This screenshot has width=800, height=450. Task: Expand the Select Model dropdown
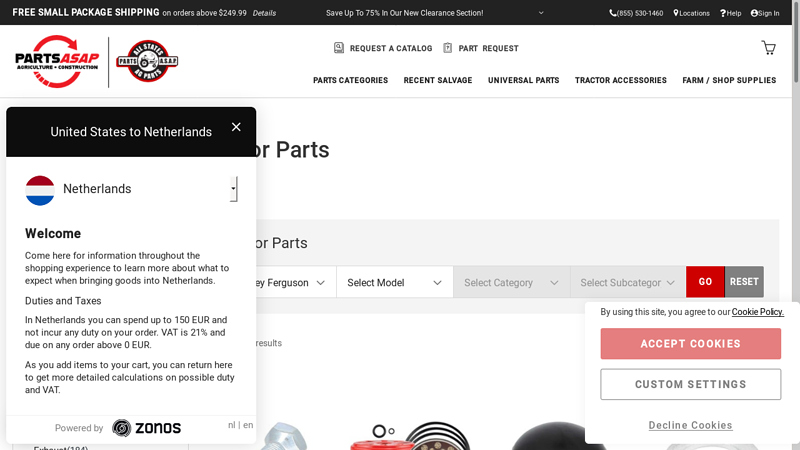(394, 283)
